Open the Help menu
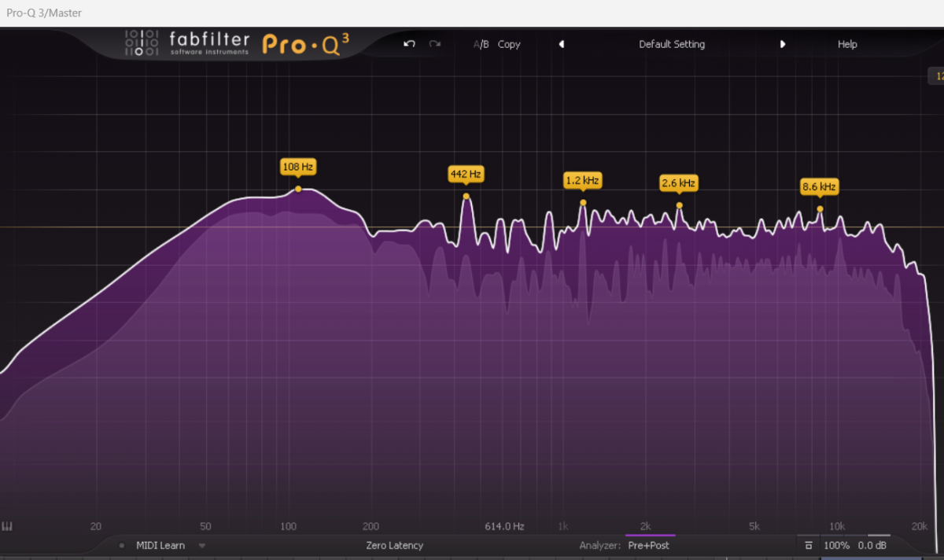Screen dimensions: 944x560 pyautogui.click(x=847, y=44)
